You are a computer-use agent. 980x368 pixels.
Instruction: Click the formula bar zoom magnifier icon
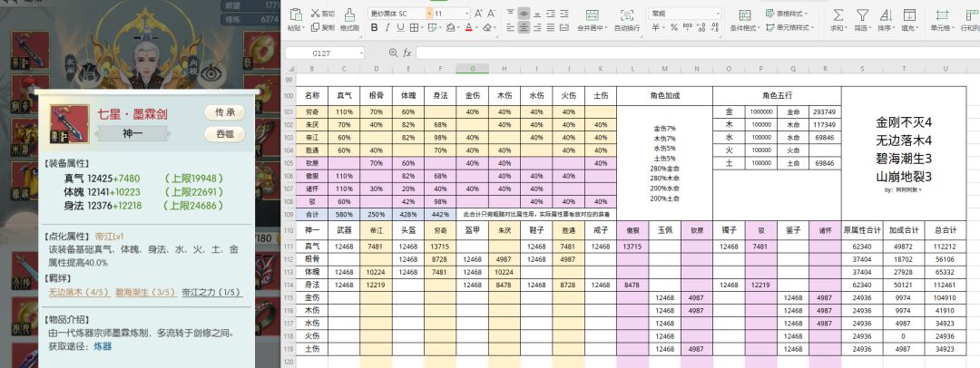393,53
